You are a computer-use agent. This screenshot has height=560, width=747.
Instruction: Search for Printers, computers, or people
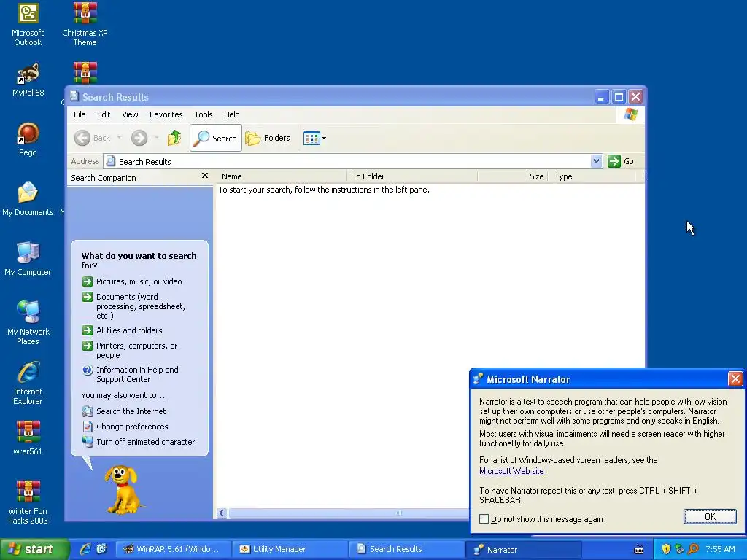click(x=130, y=351)
